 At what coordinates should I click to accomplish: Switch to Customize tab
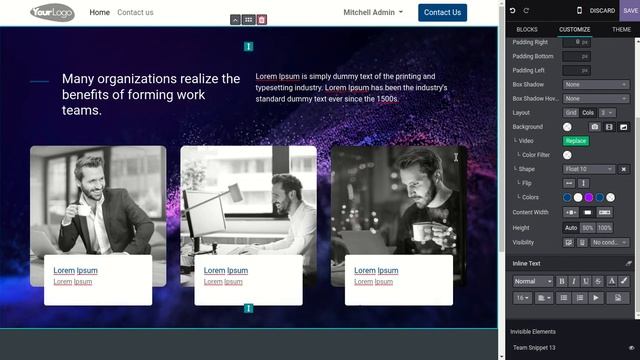pyautogui.click(x=574, y=29)
